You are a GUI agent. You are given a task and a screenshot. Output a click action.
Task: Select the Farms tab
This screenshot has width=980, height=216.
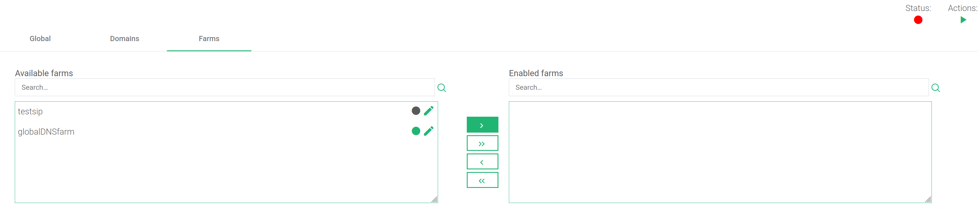tap(209, 39)
